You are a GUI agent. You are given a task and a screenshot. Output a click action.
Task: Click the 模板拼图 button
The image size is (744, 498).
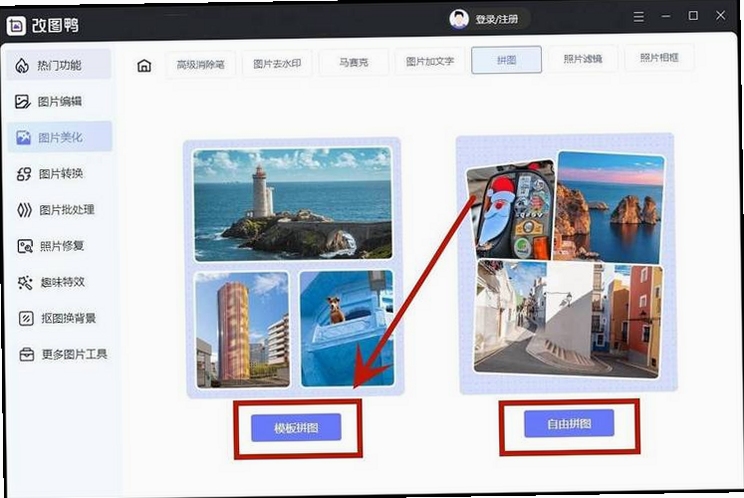coord(296,428)
